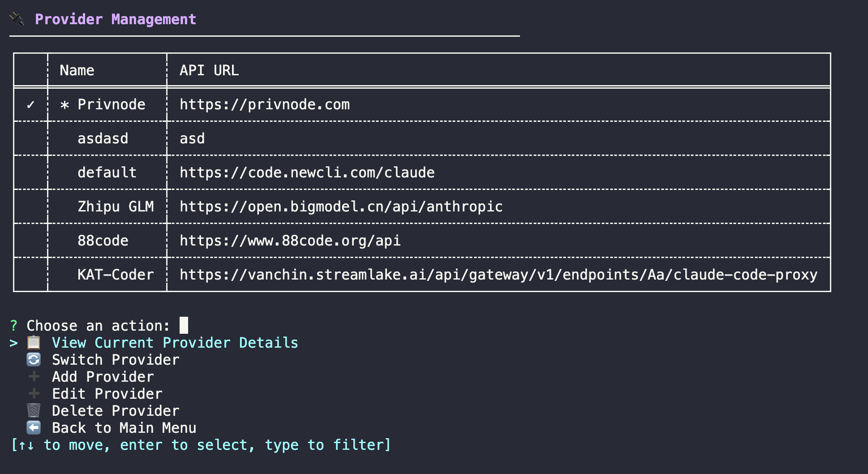Click the plus icon beside Add Provider
Viewport: 868px width, 474px height.
coord(33,376)
